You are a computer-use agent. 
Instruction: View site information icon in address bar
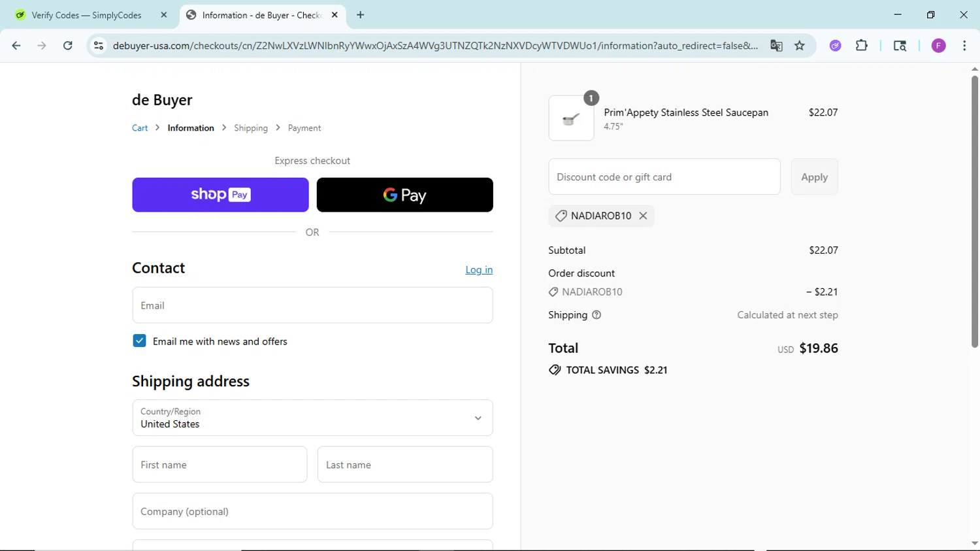[x=99, y=46]
